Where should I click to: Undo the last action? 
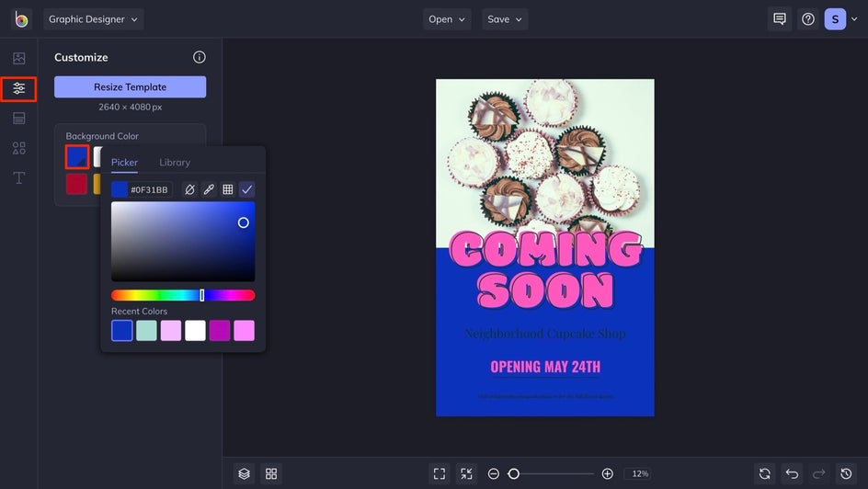click(x=793, y=473)
